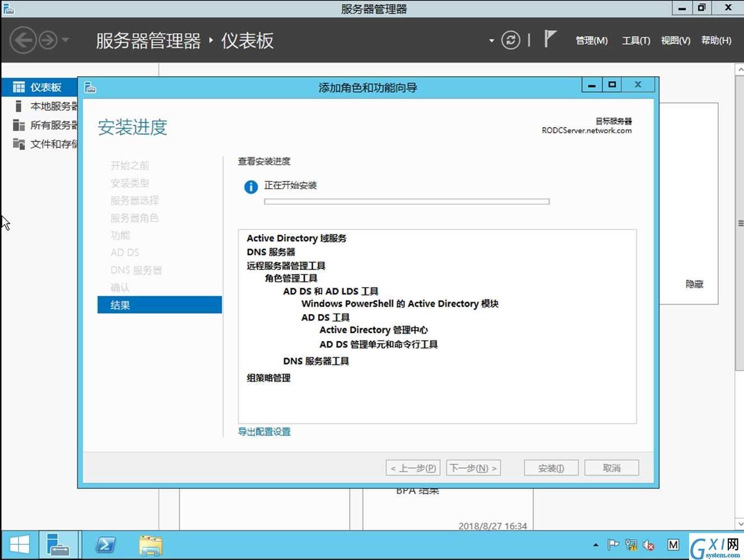Select the 结果 step in wizard sidebar
The height and width of the screenshot is (560, 744).
point(160,305)
